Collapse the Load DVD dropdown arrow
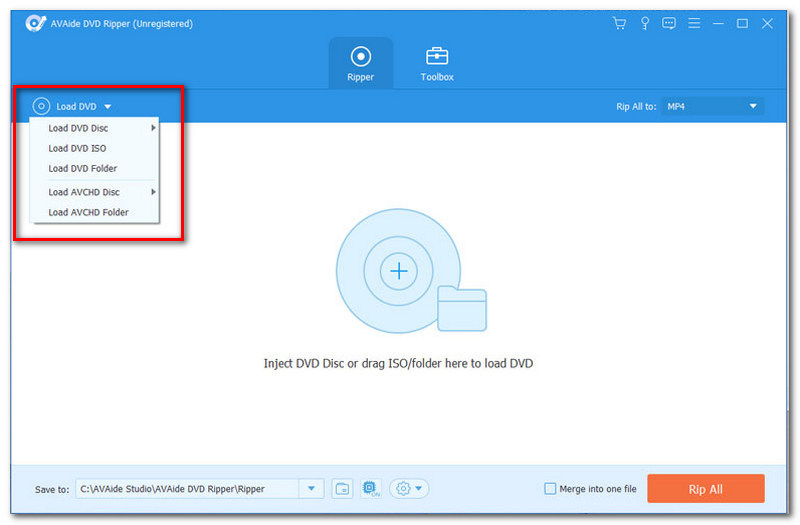 108,107
